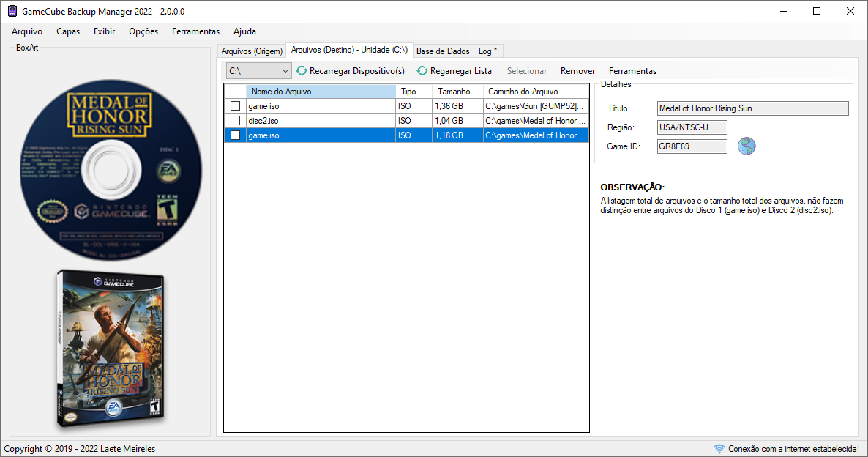
Task: Click the Ferramentas button on the toolbar
Action: [x=632, y=71]
